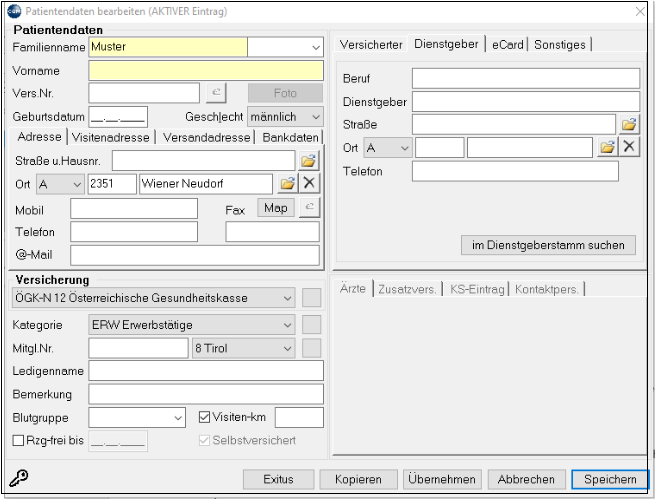Open the Blutgruppe dropdown
Screen dimensions: 656x500
(x=137, y=418)
